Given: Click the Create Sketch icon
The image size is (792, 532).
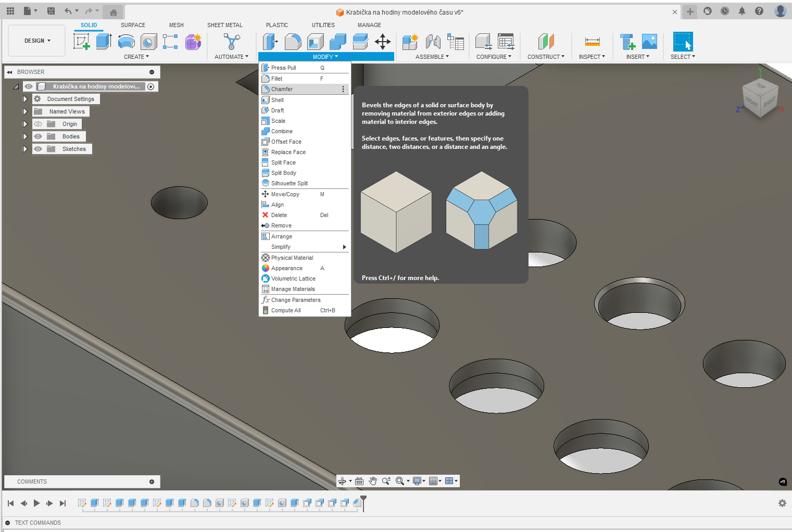Looking at the screenshot, I should tap(82, 42).
